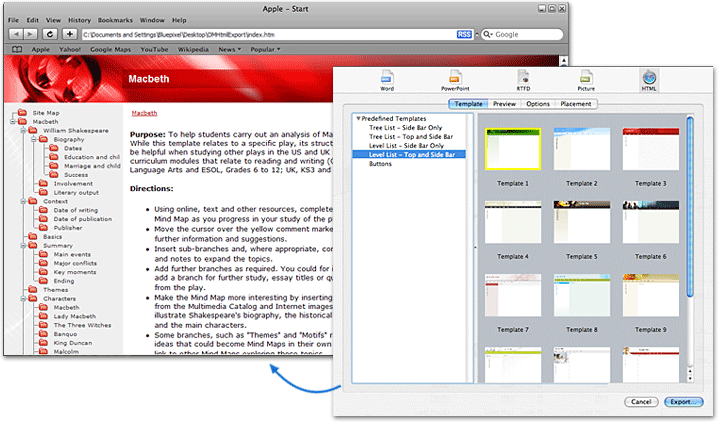Open 'Key moments' tree entry
The height and width of the screenshot is (424, 721).
coord(75,272)
